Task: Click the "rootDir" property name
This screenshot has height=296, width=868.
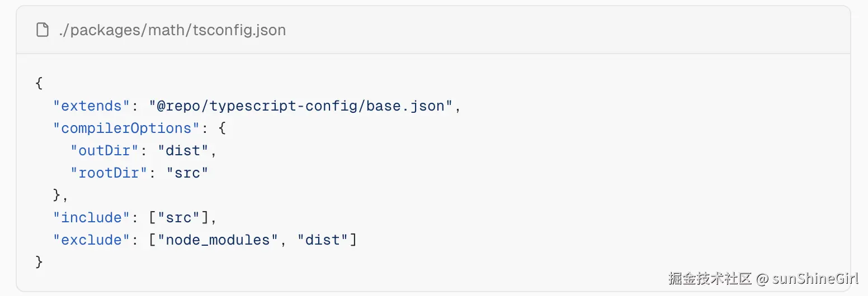Action: click(x=109, y=173)
